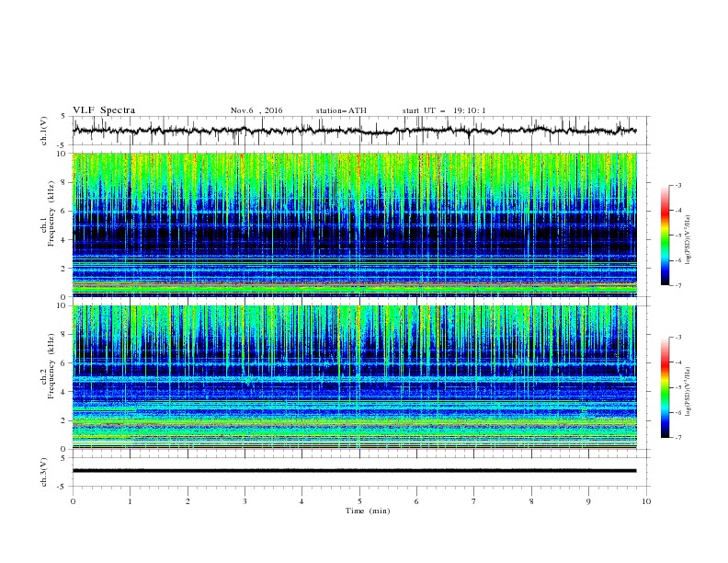The image size is (728, 563).
Task: Click time axis tick label "1"
Action: pyautogui.click(x=131, y=501)
